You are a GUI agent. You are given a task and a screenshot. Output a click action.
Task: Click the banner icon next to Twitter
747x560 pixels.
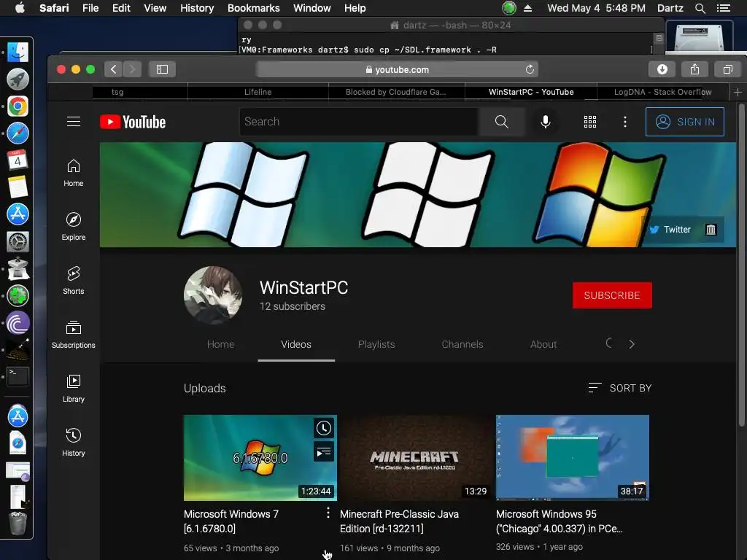(711, 230)
